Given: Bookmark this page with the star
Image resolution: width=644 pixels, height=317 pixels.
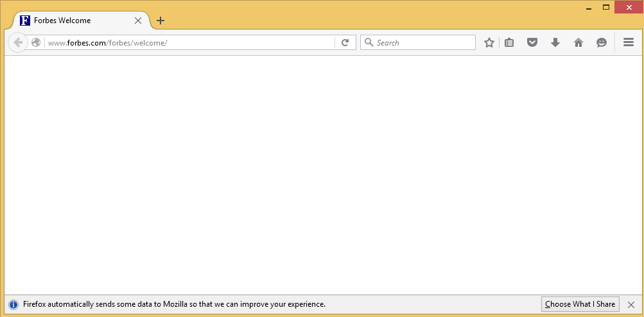Looking at the screenshot, I should pyautogui.click(x=489, y=42).
